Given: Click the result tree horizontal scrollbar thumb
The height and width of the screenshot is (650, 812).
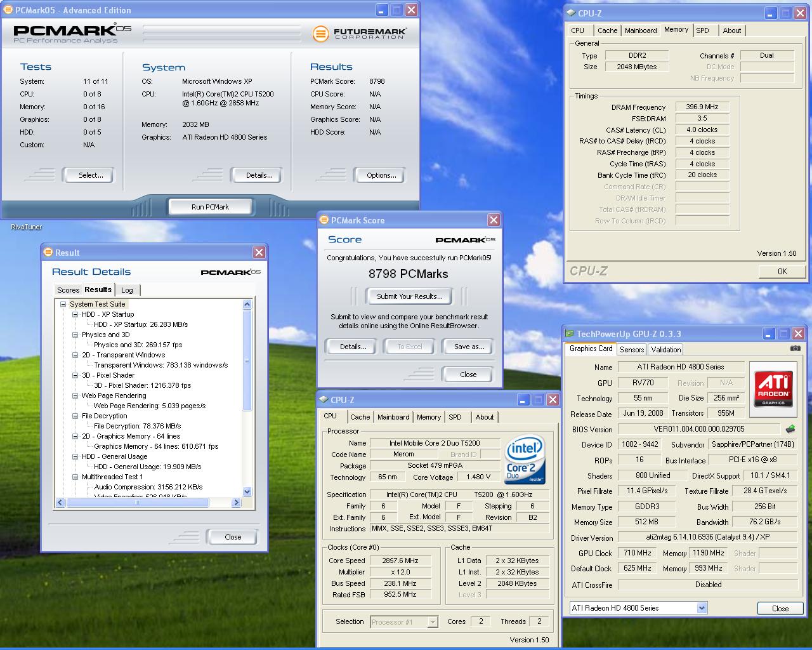Looking at the screenshot, I should pos(138,503).
